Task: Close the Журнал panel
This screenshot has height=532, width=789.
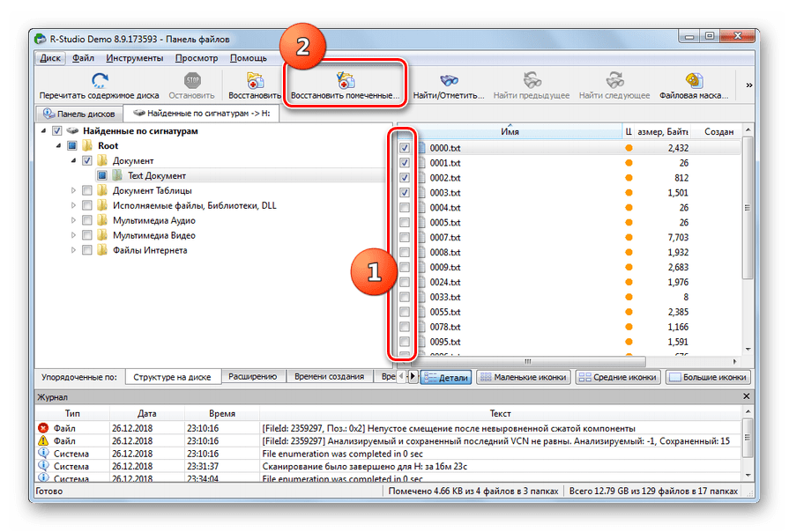Action: point(746,396)
